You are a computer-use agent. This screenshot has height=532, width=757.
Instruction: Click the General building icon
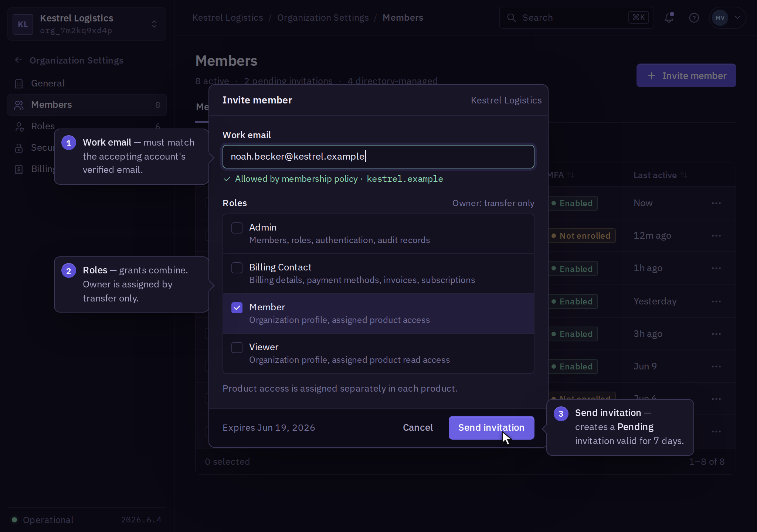19,83
